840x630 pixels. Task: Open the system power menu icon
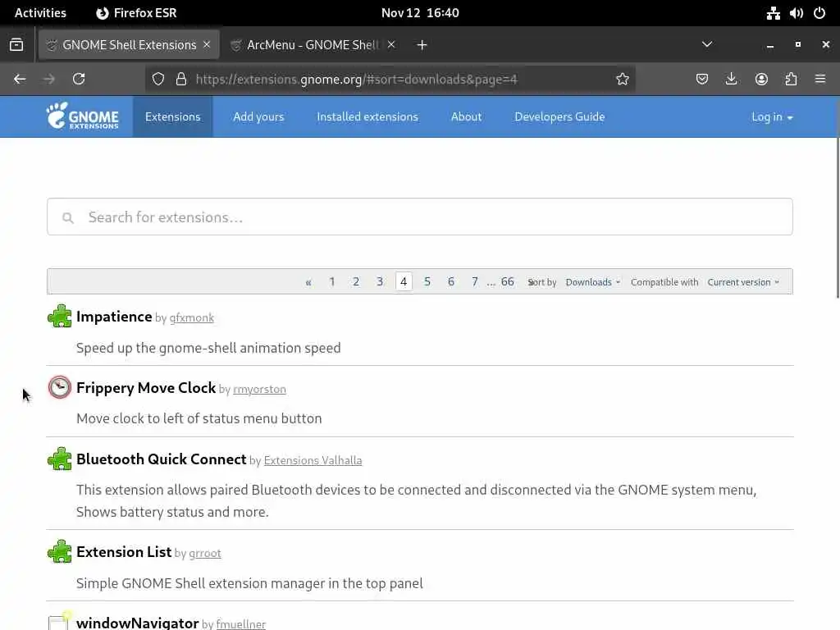pyautogui.click(x=819, y=13)
